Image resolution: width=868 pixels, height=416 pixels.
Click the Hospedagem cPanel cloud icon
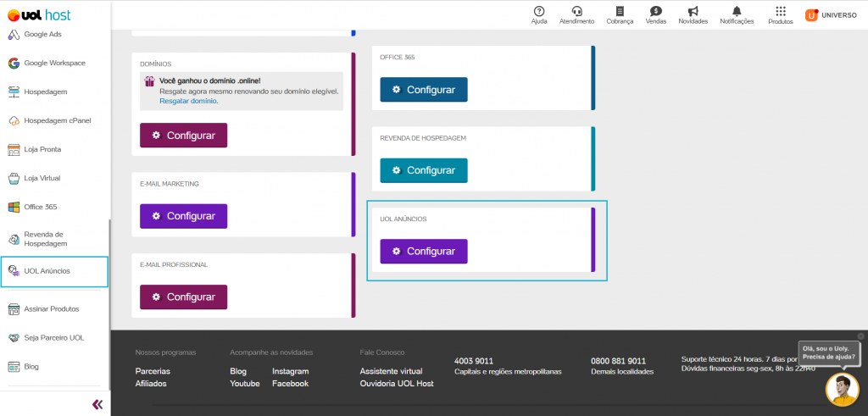click(14, 120)
